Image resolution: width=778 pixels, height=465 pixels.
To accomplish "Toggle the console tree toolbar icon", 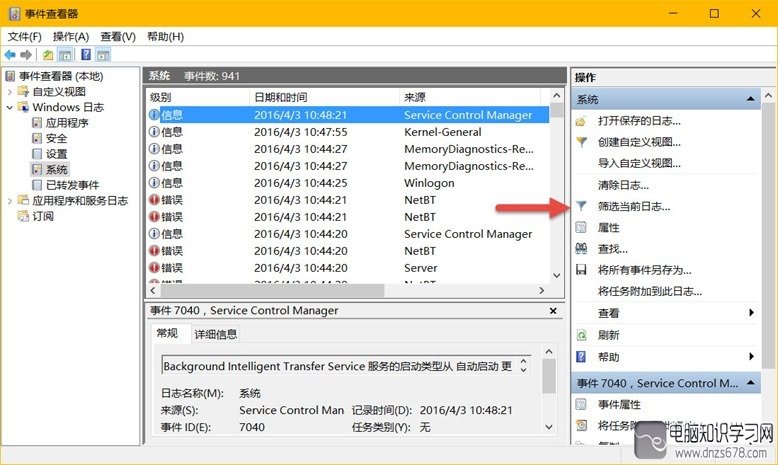I will 65,55.
